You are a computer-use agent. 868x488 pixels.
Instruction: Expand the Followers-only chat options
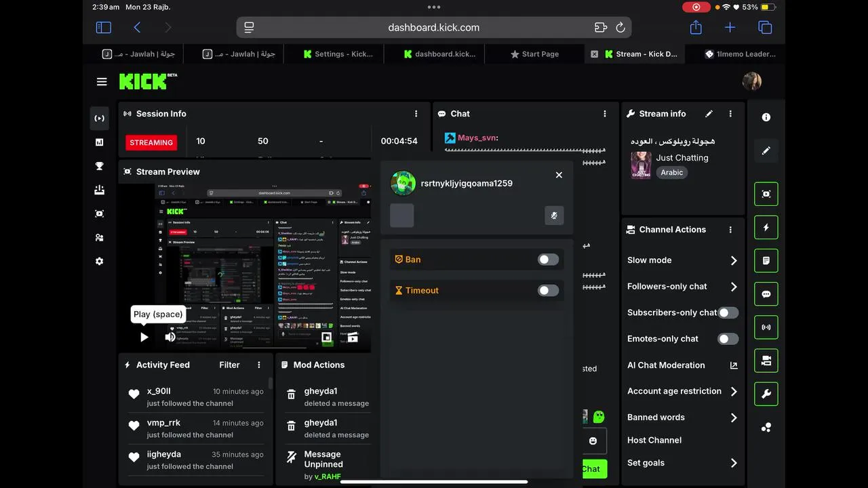tap(734, 287)
